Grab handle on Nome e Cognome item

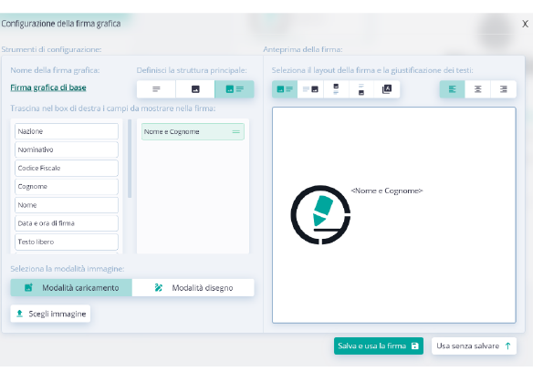[x=235, y=132]
